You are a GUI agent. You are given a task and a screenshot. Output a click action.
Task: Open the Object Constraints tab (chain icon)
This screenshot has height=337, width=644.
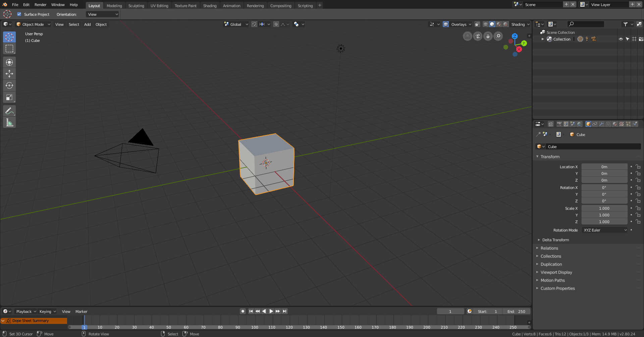coord(595,124)
